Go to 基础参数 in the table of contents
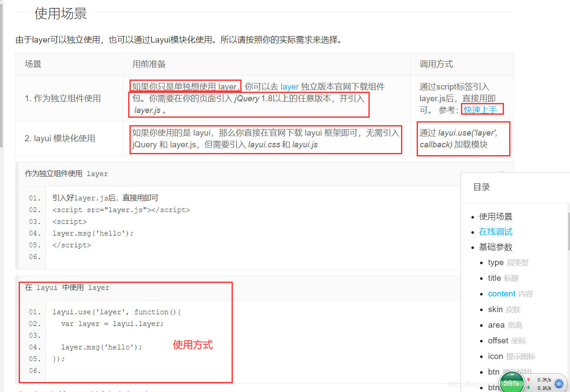Image resolution: width=570 pixels, height=392 pixels. [496, 247]
